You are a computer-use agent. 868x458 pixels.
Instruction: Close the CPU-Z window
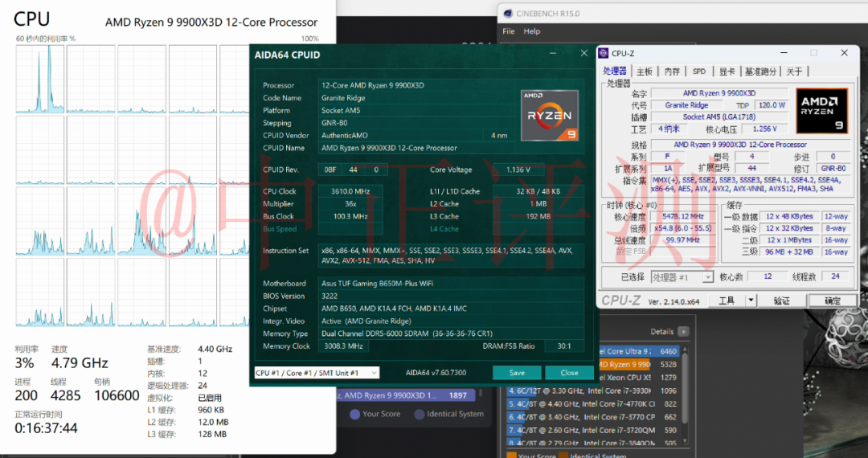[x=844, y=53]
